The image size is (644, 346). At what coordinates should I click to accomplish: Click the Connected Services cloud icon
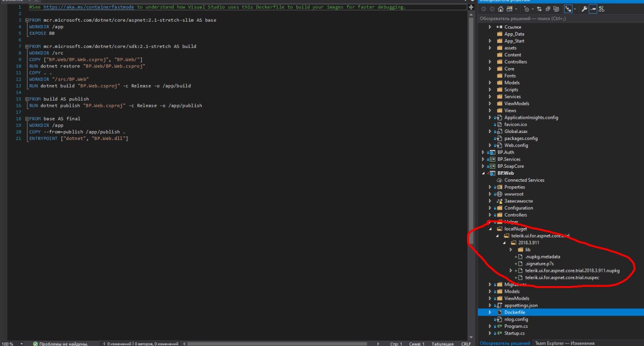coord(500,180)
